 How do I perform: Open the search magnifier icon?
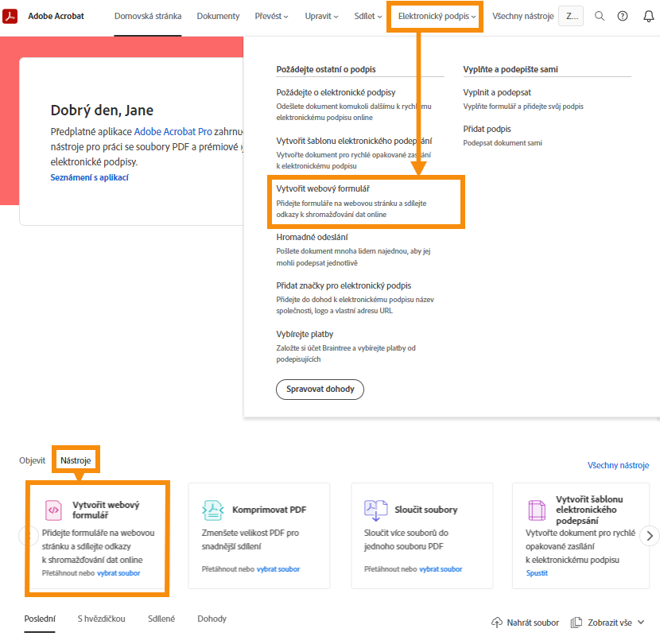(x=600, y=16)
